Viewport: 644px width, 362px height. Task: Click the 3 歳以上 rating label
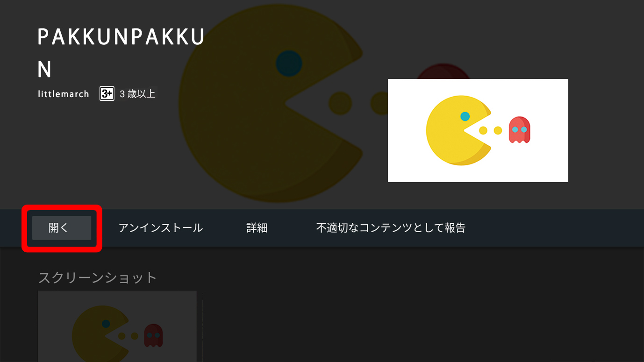(137, 94)
